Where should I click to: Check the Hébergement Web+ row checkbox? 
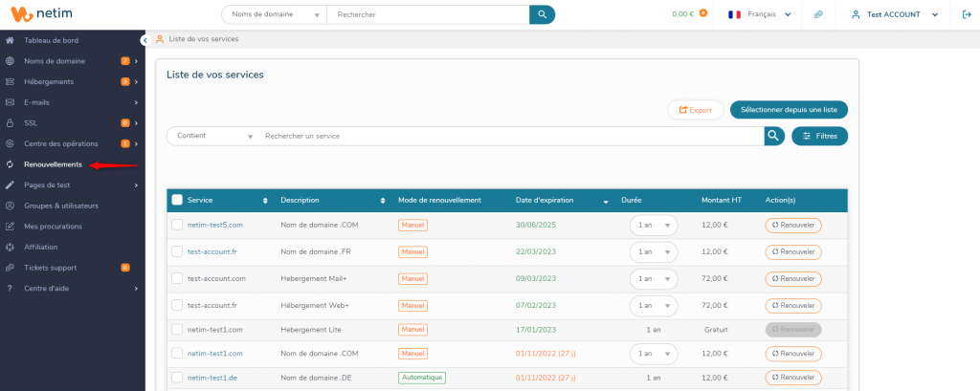177,305
